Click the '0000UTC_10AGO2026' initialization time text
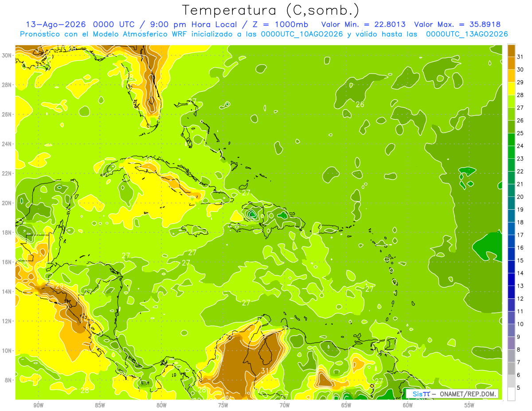 pos(302,34)
